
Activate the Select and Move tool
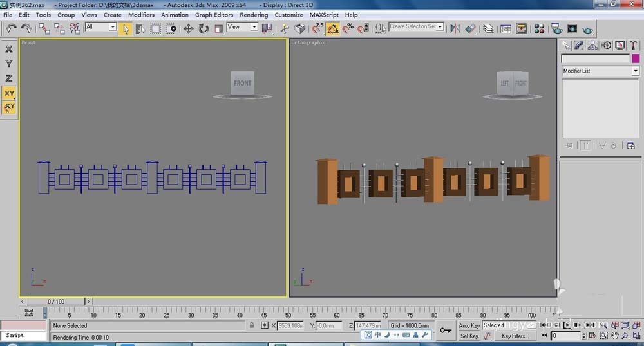189,28
